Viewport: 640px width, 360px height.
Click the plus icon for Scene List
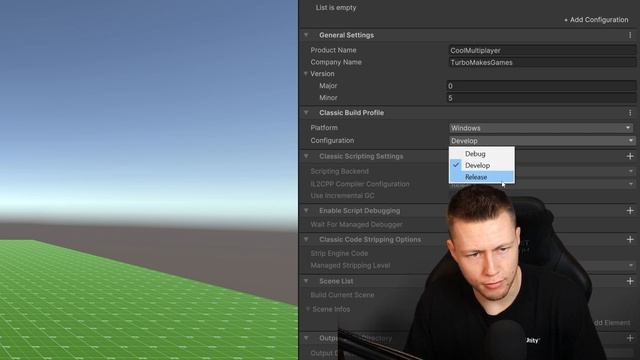[630, 281]
